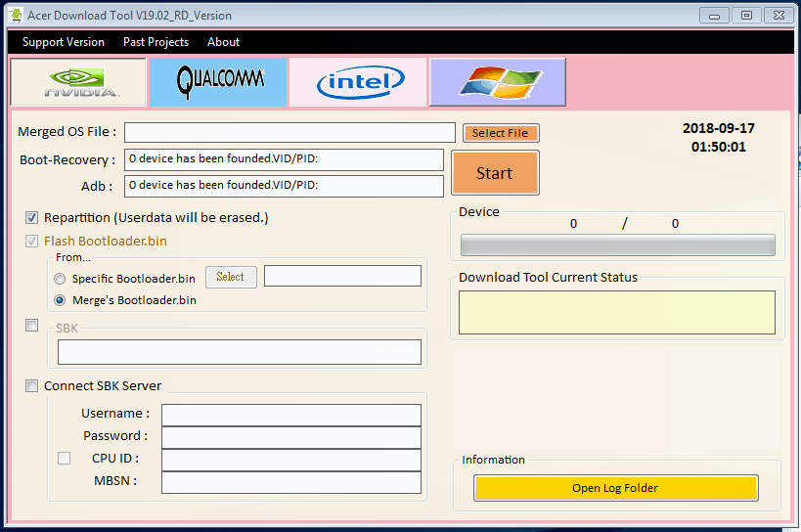Click the yellow current status box
This screenshot has height=532, width=801.
(x=617, y=313)
